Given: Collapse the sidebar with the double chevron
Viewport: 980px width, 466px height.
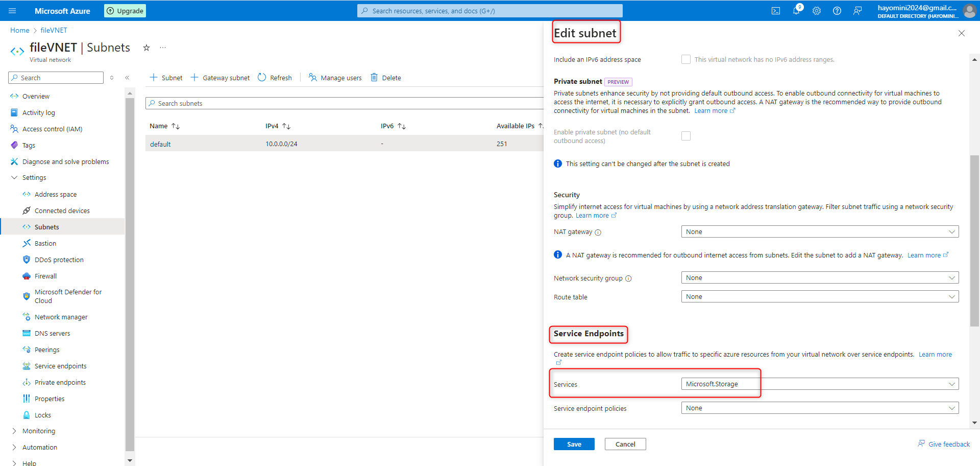Looking at the screenshot, I should point(127,78).
